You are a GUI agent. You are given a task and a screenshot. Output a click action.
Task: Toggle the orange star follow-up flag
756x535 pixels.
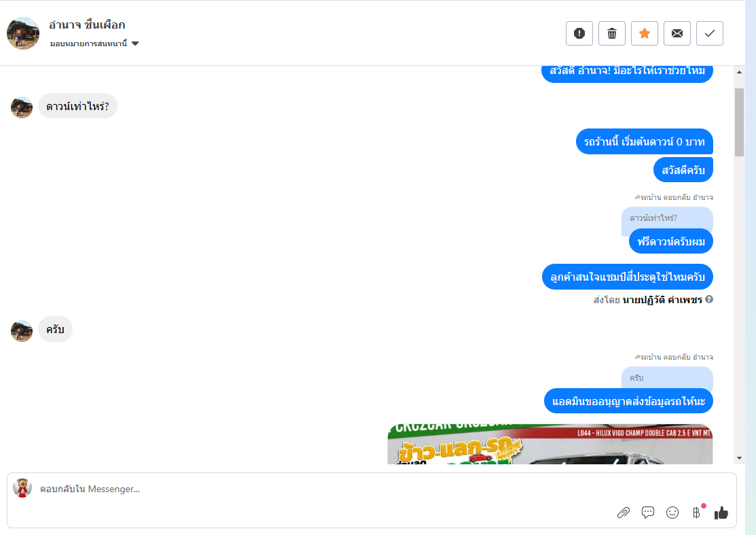[645, 33]
